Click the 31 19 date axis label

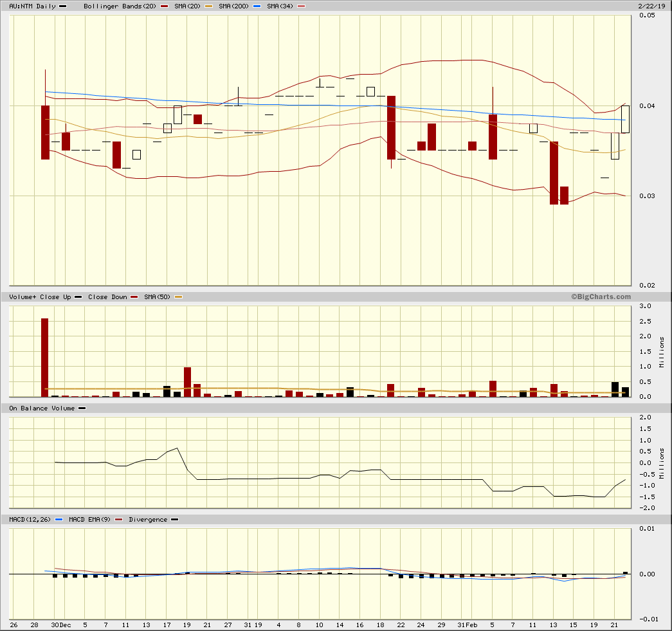pos(253,625)
